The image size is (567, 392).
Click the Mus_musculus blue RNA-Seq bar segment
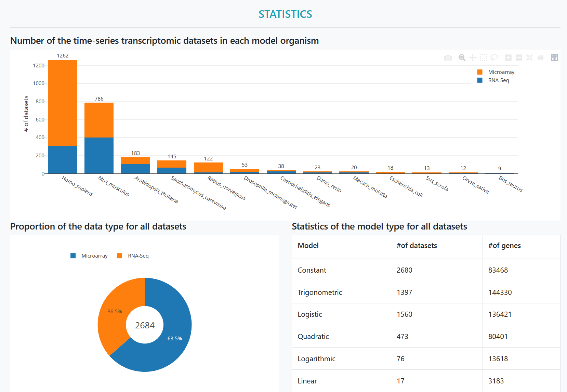point(99,156)
